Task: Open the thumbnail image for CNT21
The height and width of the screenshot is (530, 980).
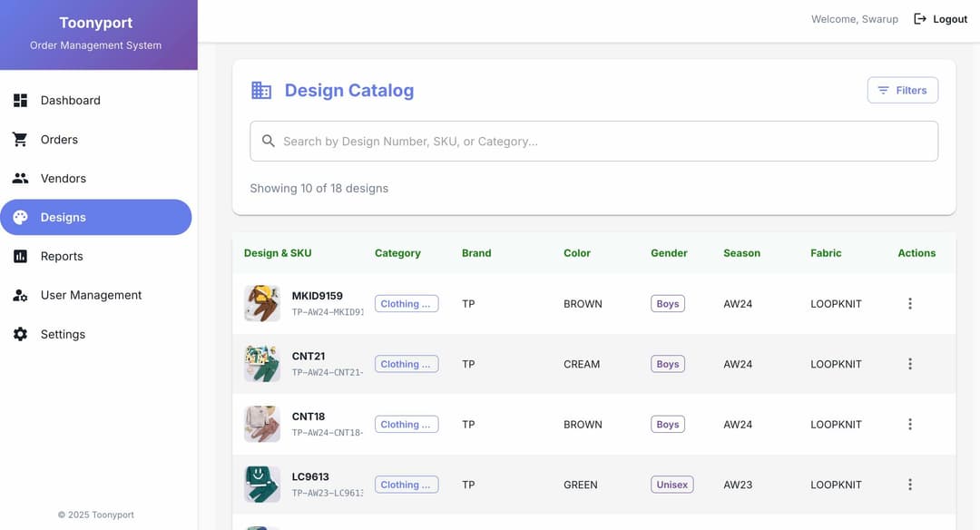Action: pos(261,363)
